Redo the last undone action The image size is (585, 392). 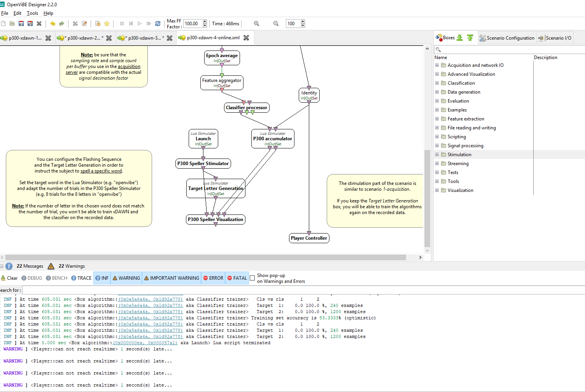[61, 24]
